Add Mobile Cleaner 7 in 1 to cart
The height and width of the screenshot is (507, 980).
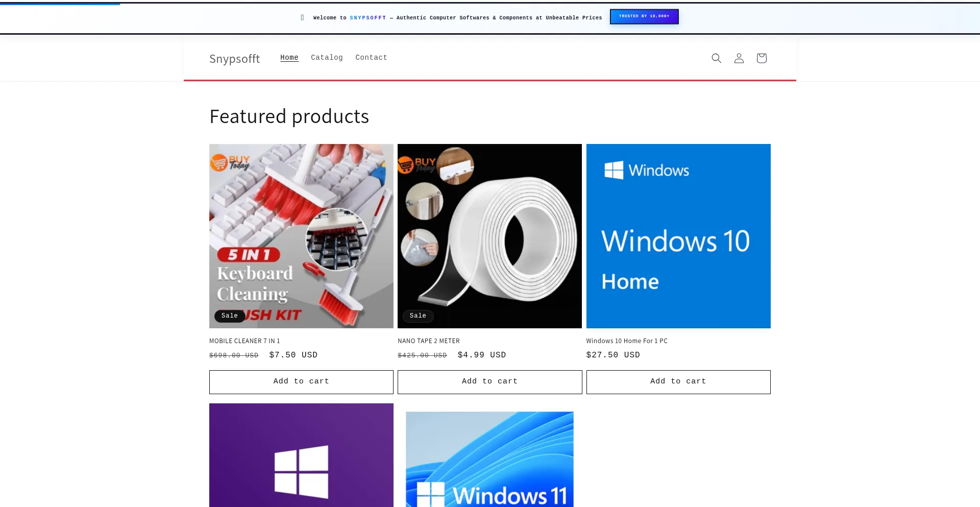[x=301, y=381]
